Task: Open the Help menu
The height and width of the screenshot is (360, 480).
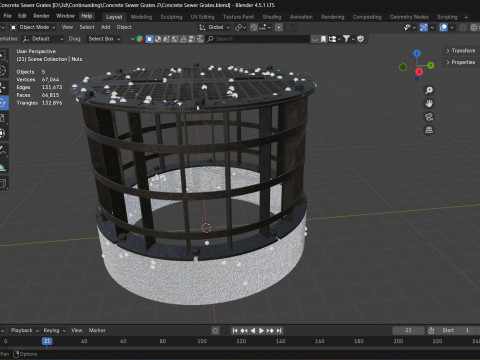Action: point(86,16)
